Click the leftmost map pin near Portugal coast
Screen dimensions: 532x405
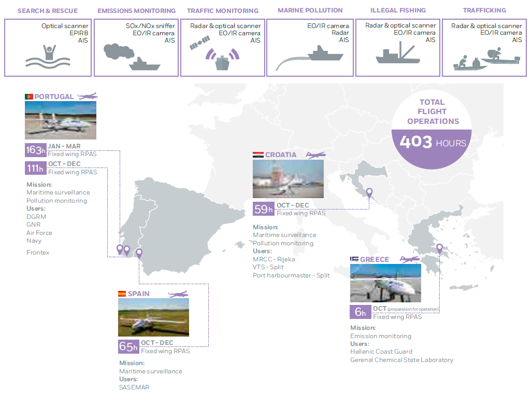click(x=120, y=249)
